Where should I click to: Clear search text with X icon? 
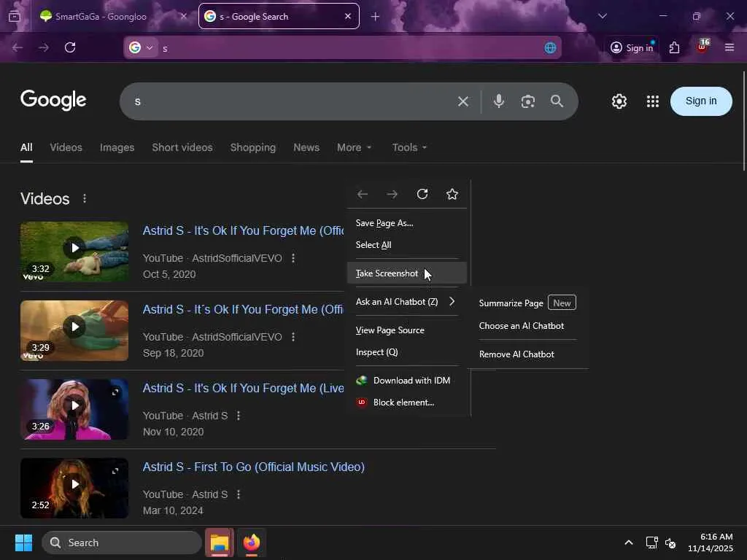click(x=463, y=101)
